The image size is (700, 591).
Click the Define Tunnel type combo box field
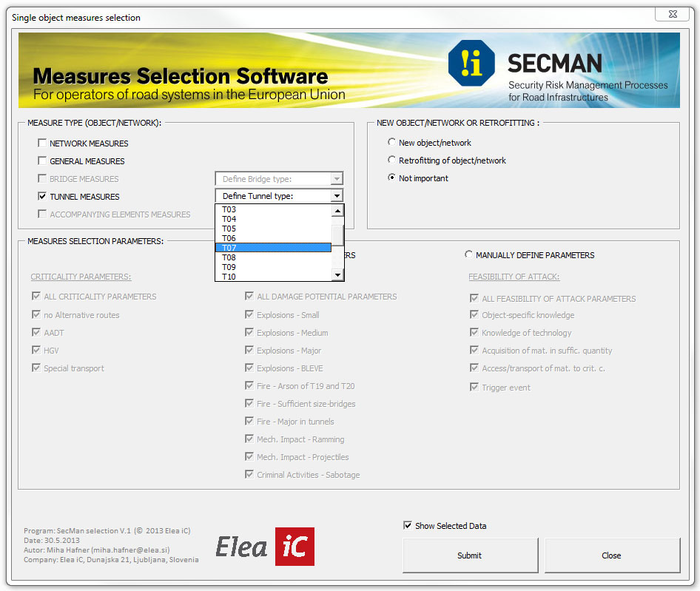[272, 196]
